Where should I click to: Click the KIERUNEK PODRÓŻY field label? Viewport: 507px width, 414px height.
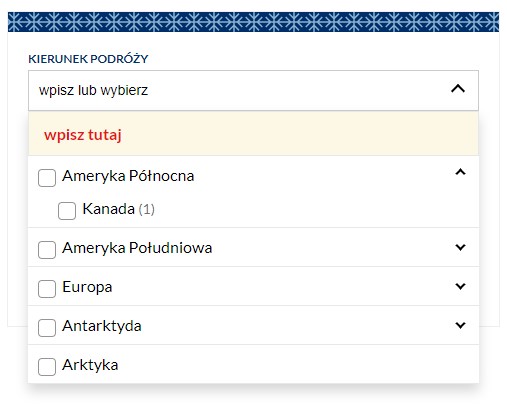click(x=88, y=59)
